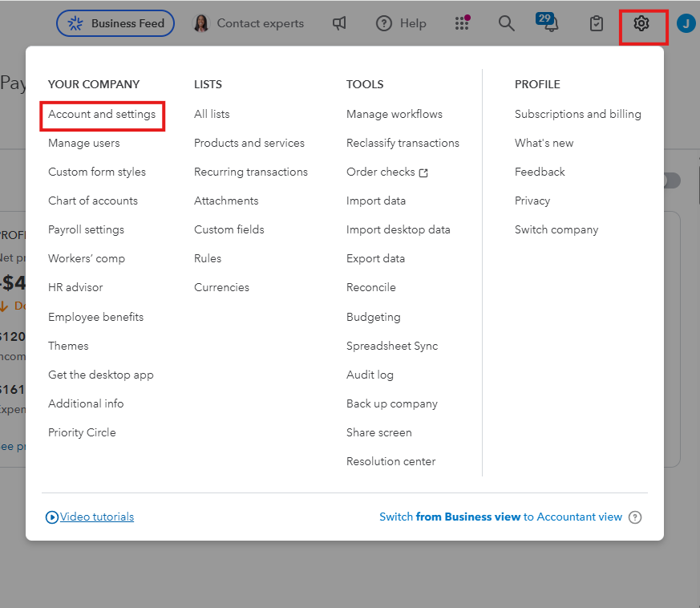Open Chart of accounts

[x=93, y=201]
